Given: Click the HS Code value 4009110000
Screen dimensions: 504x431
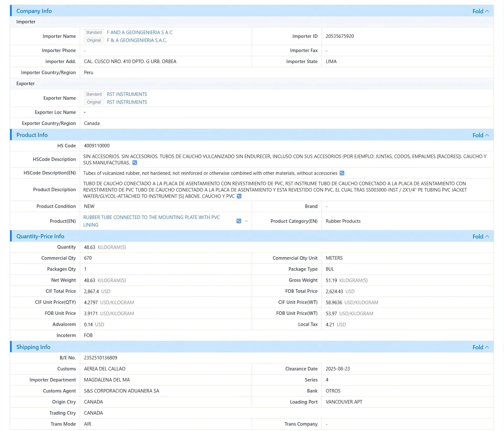Looking at the screenshot, I should click(x=97, y=146).
